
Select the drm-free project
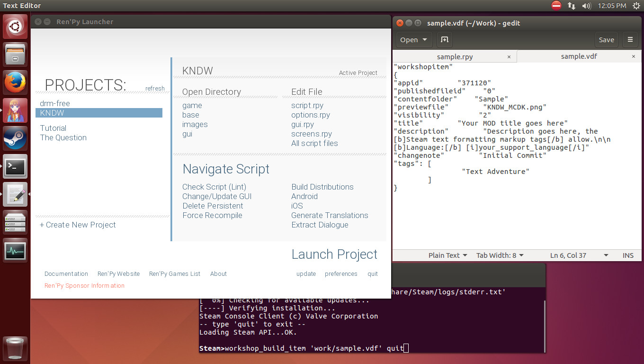[55, 103]
